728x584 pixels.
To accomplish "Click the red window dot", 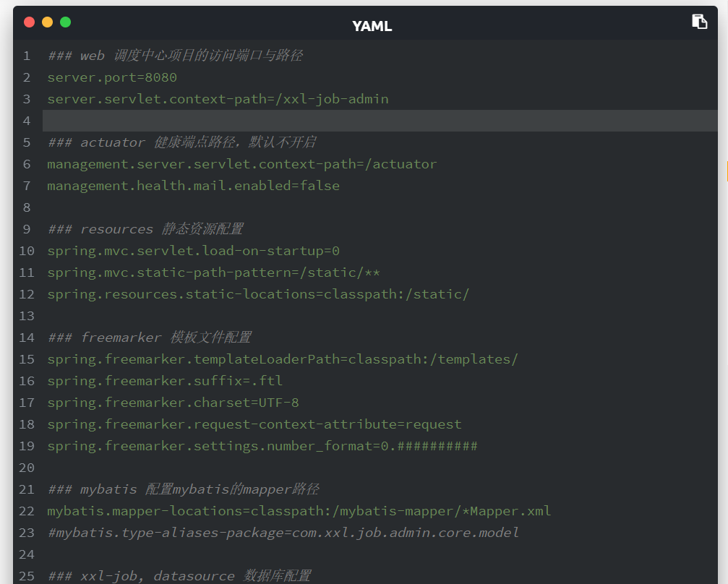I will 29,22.
